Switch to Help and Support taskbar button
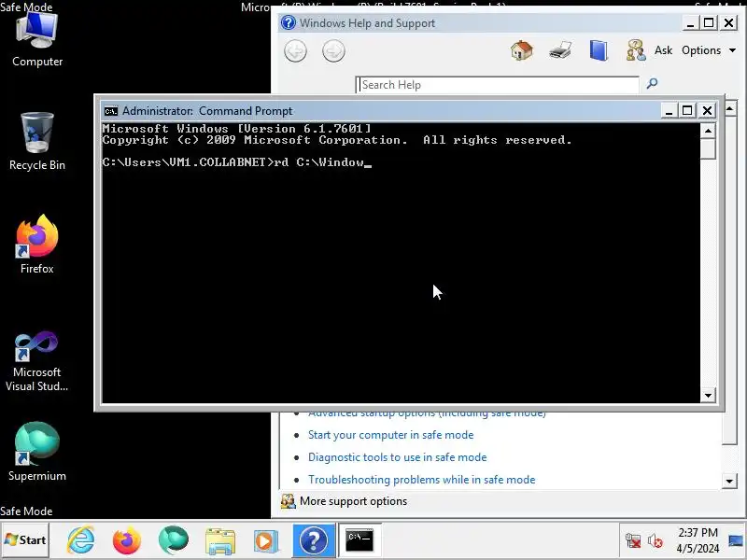The image size is (747, 560). point(314,540)
